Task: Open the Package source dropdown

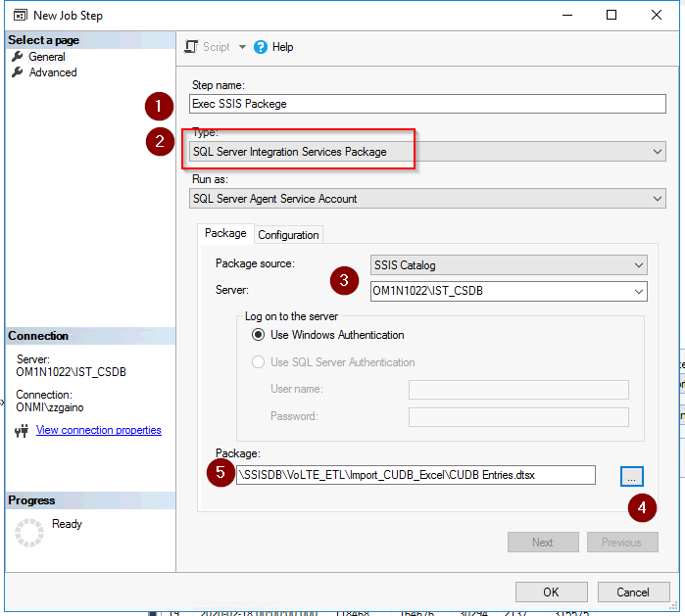Action: coord(509,265)
